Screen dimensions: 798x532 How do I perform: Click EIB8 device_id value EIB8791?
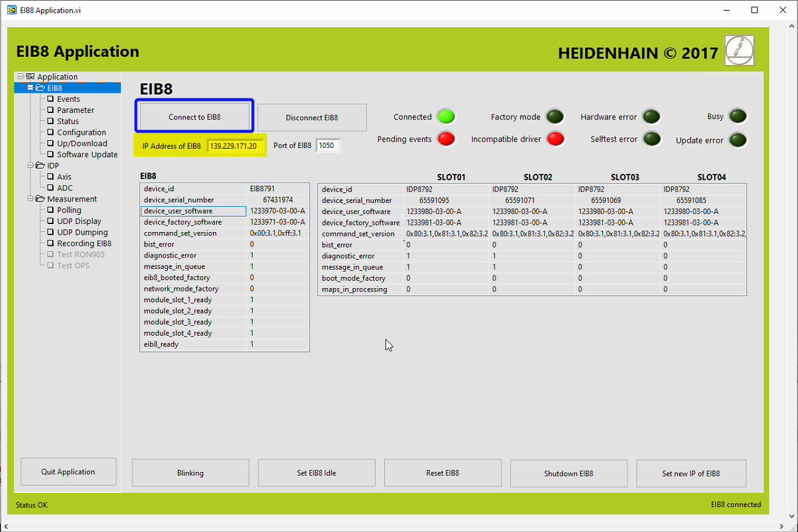tap(262, 189)
